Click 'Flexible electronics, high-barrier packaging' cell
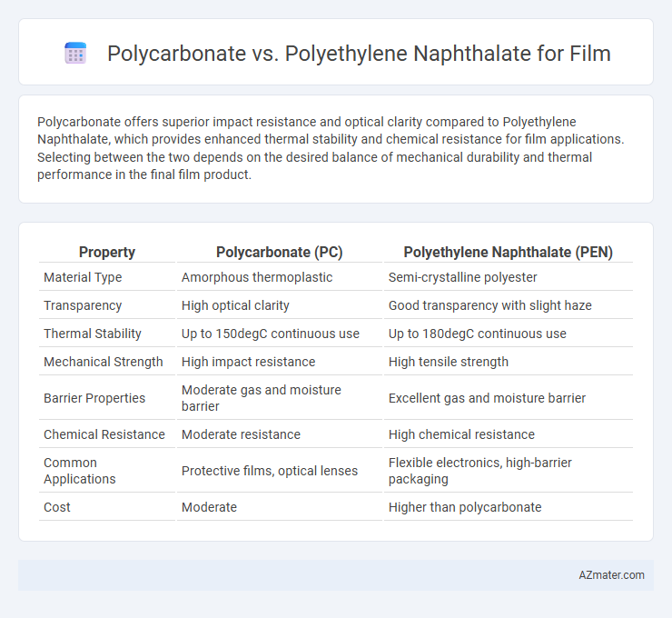This screenshot has height=618, width=672. coord(480,471)
